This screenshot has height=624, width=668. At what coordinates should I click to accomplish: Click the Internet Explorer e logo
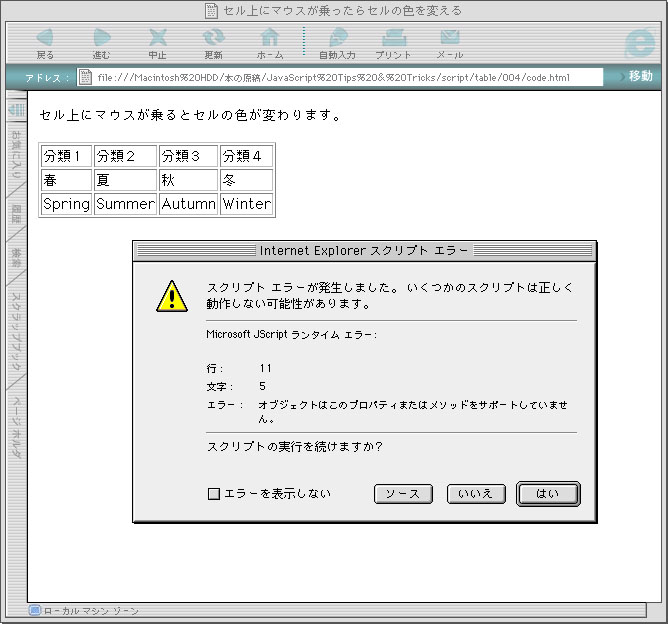click(640, 43)
